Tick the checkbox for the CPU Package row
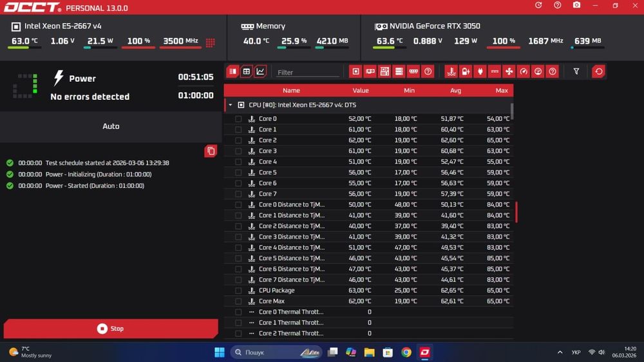 coord(238,290)
